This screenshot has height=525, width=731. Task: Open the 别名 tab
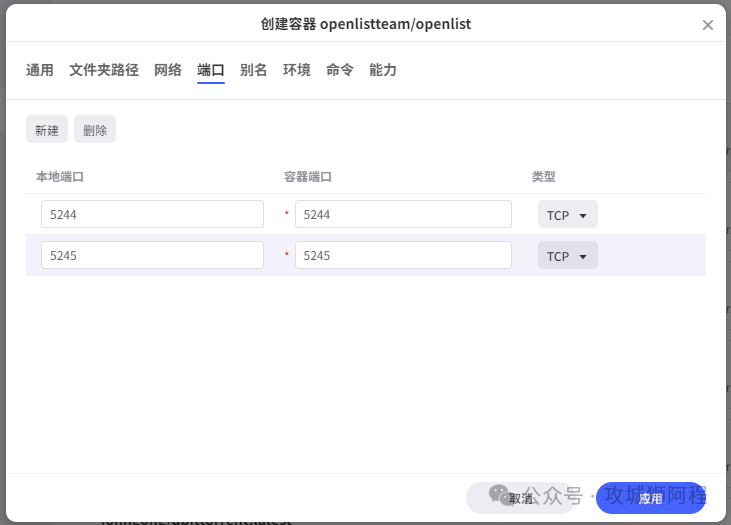point(254,70)
